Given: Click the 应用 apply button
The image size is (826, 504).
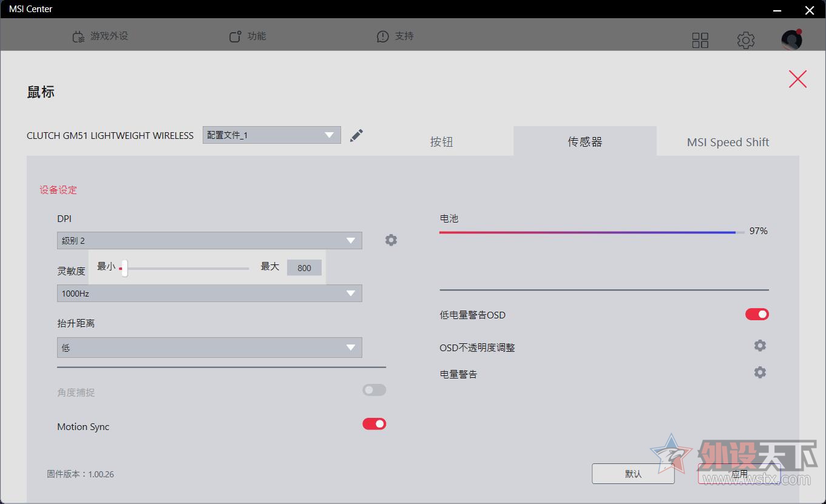Looking at the screenshot, I should coord(739,474).
